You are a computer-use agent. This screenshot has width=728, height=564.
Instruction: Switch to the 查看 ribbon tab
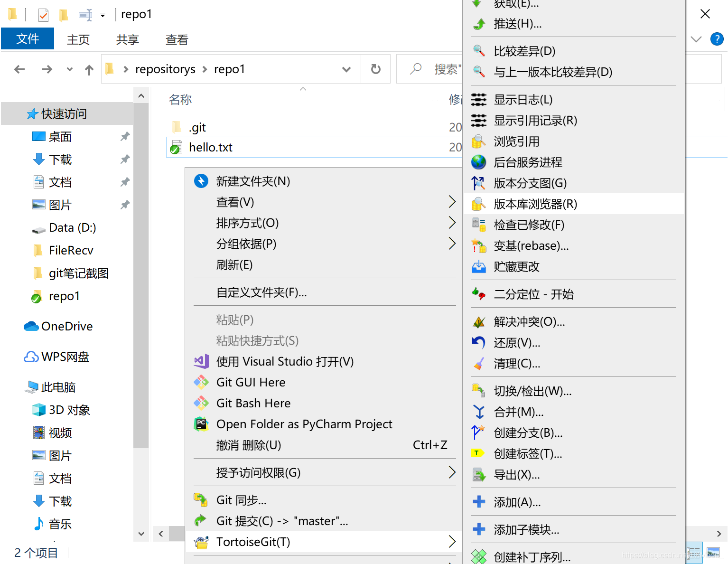(177, 39)
